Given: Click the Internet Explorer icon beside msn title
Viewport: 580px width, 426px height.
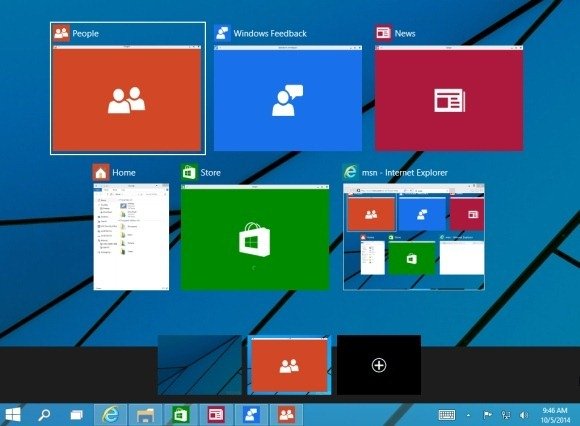Looking at the screenshot, I should [x=351, y=172].
